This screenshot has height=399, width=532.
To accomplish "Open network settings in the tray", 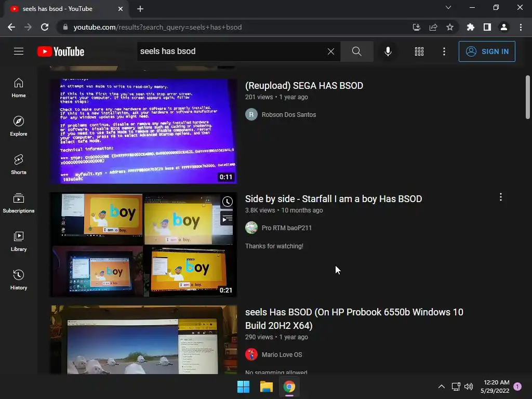I will pos(456,387).
